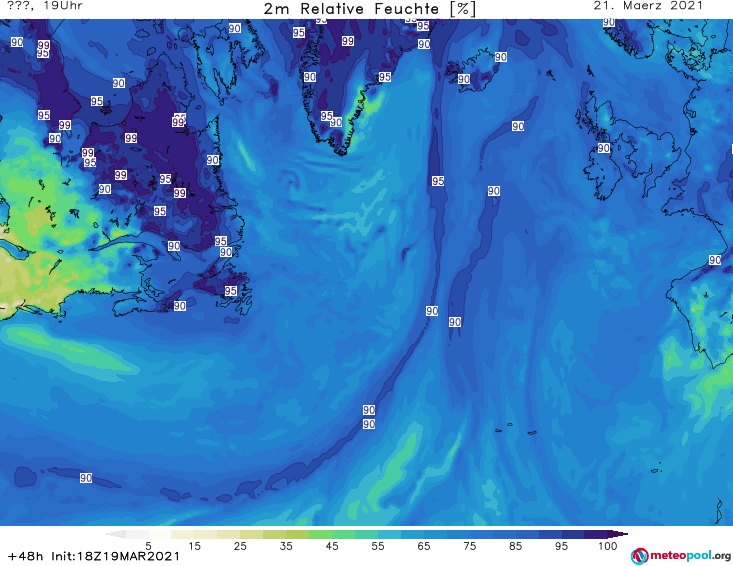Click the colorbar value label 95 in legend

[561, 546]
